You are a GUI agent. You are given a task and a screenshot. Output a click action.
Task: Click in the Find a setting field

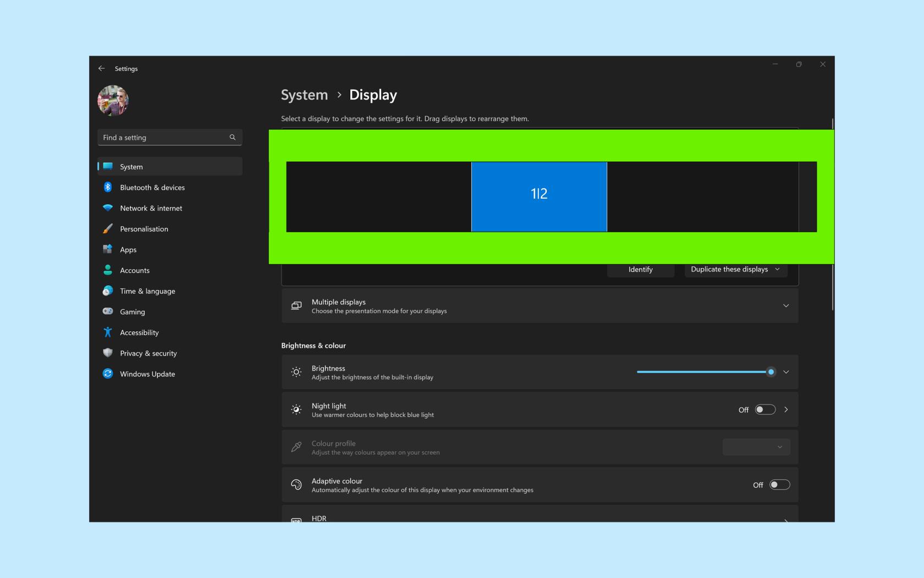coord(170,138)
